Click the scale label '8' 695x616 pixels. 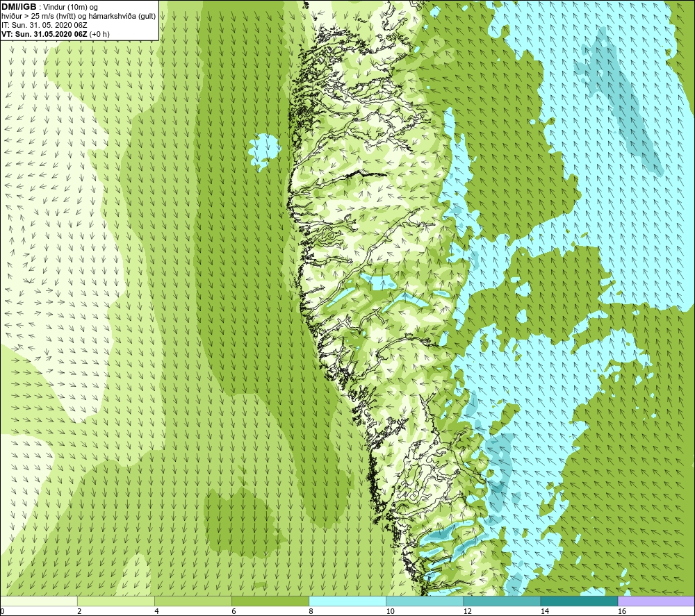click(x=311, y=611)
